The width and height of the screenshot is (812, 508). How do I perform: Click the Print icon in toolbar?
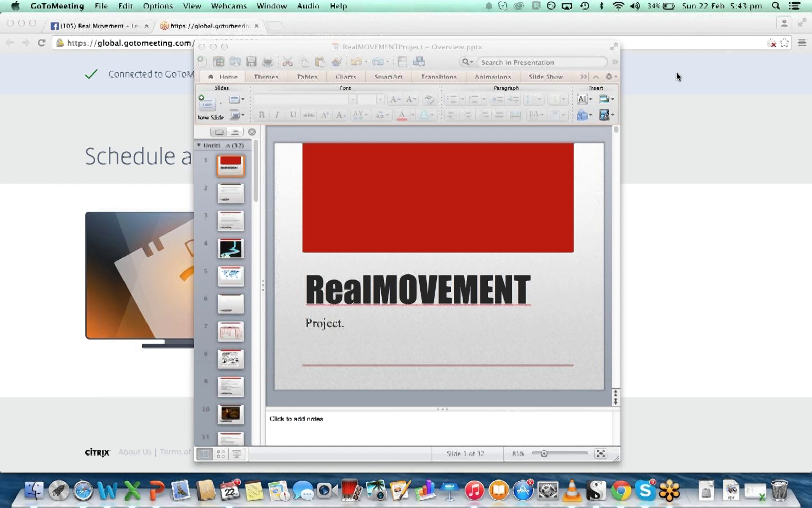pyautogui.click(x=268, y=62)
